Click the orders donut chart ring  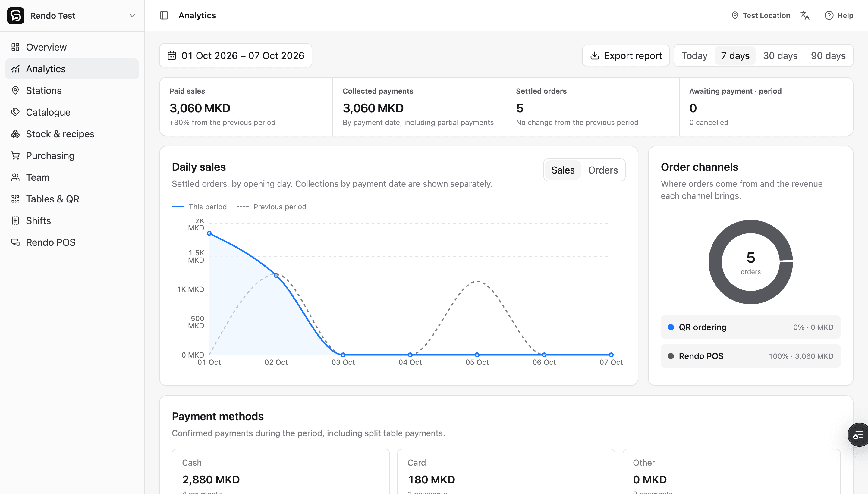(x=715, y=262)
